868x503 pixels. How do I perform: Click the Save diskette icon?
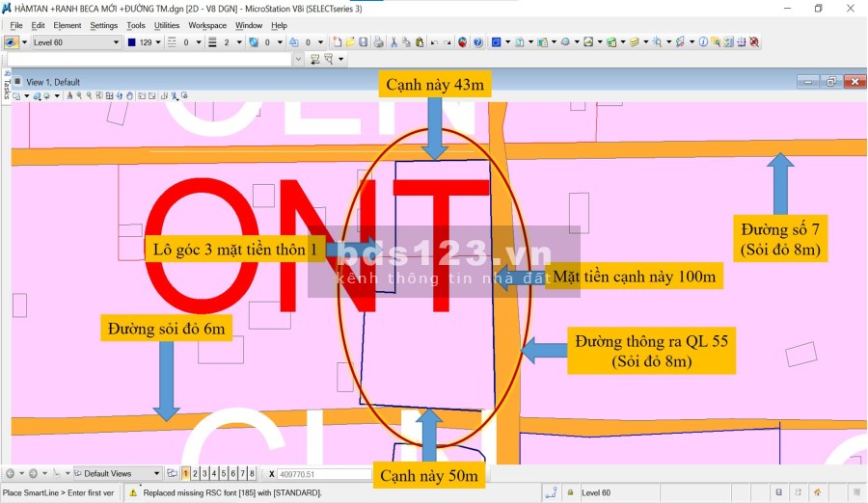pos(364,42)
